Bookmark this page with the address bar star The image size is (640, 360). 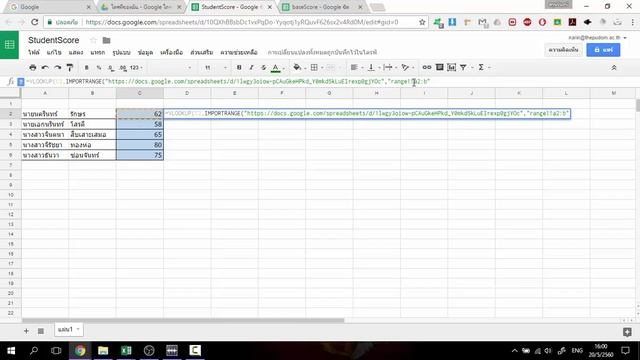point(422,22)
